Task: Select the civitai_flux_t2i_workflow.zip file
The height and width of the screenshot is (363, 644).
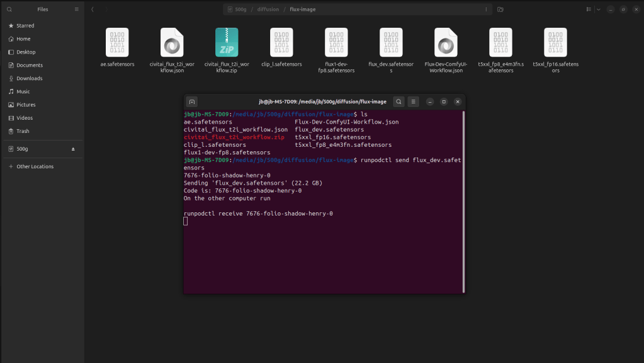Action: [x=227, y=43]
